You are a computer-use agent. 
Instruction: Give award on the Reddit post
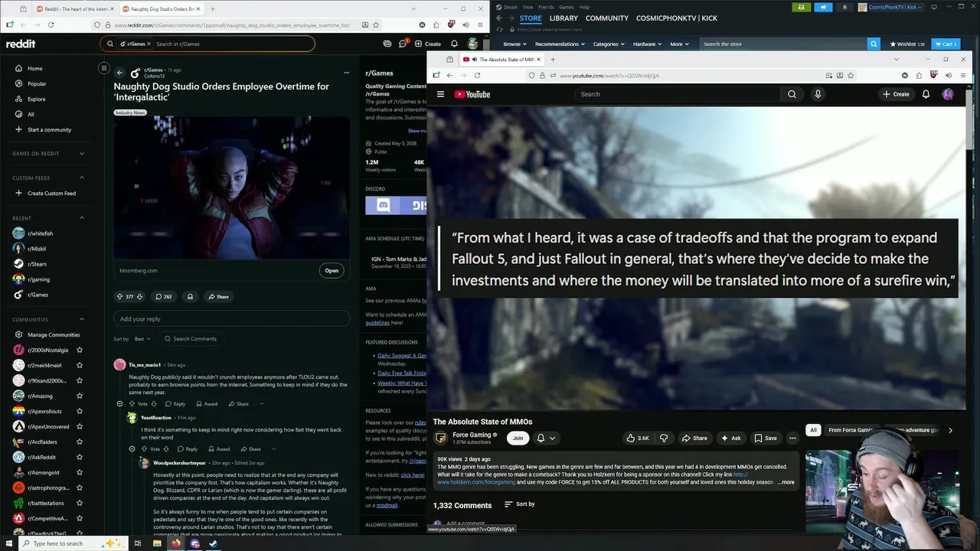click(x=190, y=296)
